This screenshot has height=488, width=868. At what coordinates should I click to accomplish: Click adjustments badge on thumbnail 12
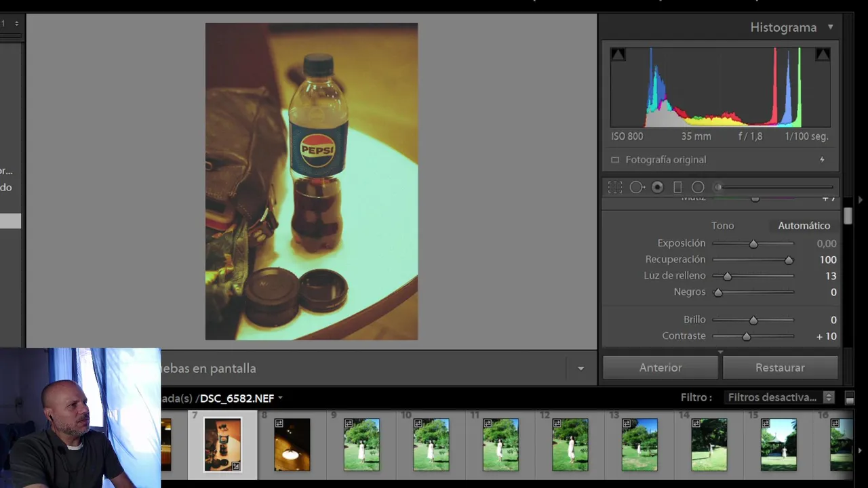pos(557,424)
